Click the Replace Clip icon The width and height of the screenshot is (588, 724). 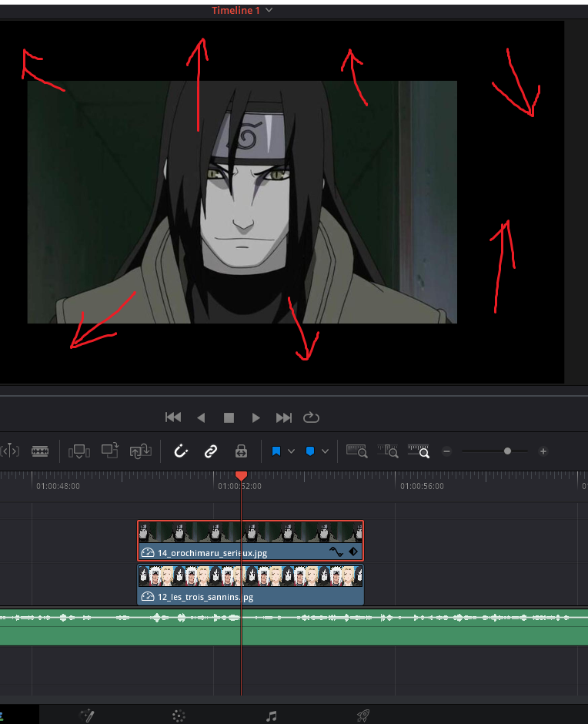(x=140, y=451)
